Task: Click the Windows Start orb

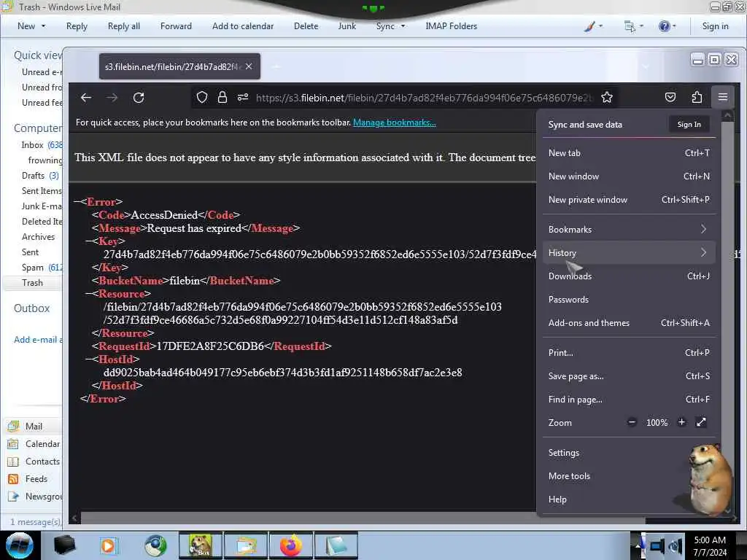Action: [x=20, y=545]
